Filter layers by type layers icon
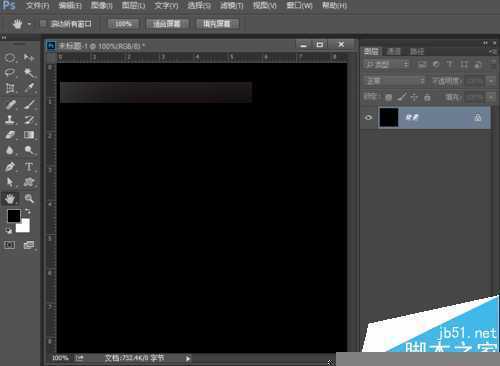 point(450,65)
